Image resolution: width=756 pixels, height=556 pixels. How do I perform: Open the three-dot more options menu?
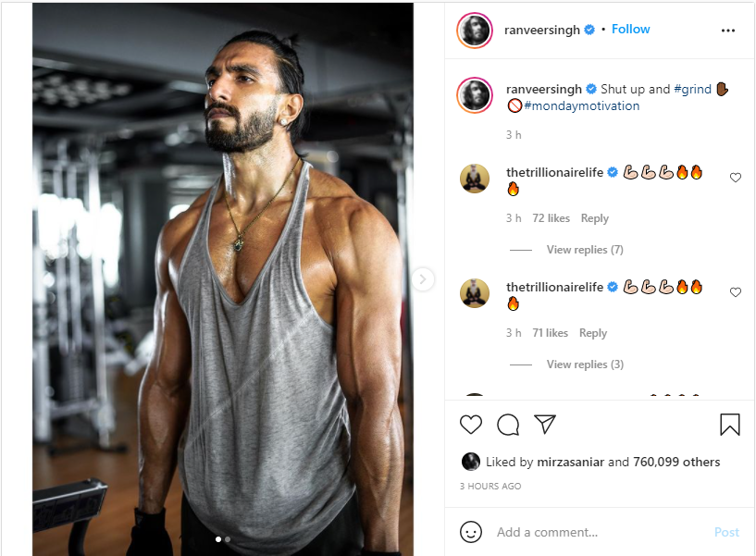click(728, 31)
